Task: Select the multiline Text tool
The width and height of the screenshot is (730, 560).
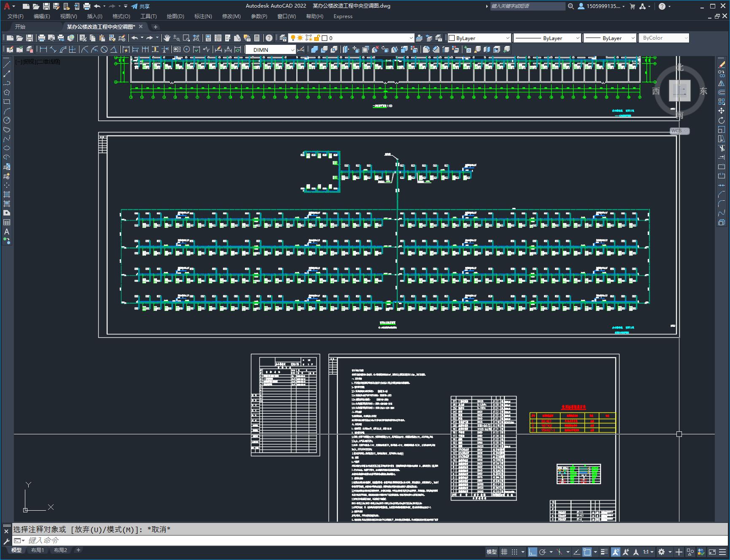Action: (x=7, y=232)
